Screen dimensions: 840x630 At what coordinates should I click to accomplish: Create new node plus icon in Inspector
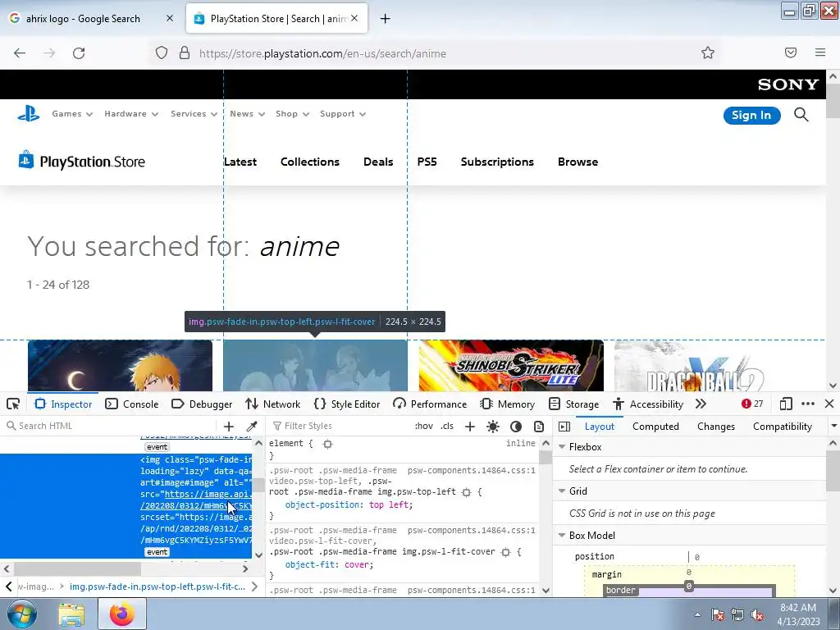(229, 426)
